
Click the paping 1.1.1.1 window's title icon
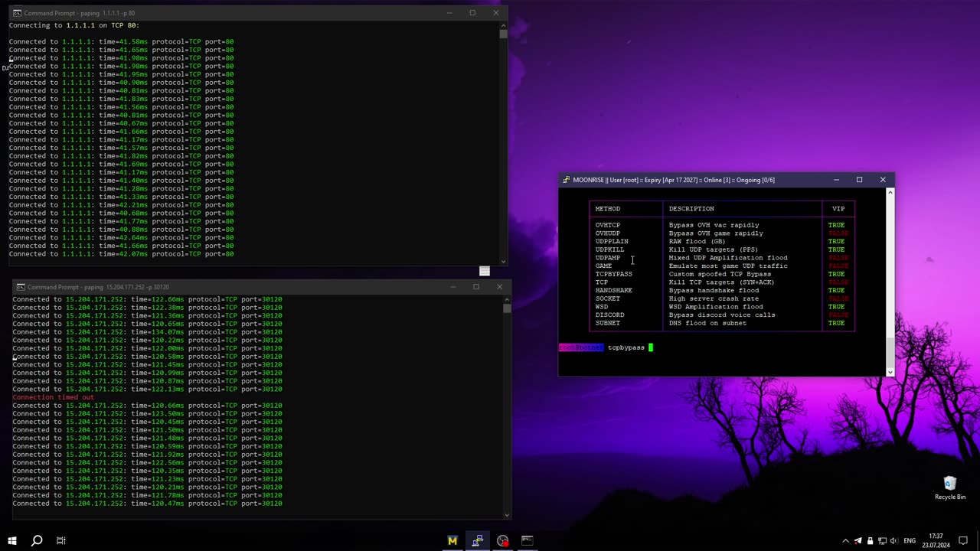17,13
